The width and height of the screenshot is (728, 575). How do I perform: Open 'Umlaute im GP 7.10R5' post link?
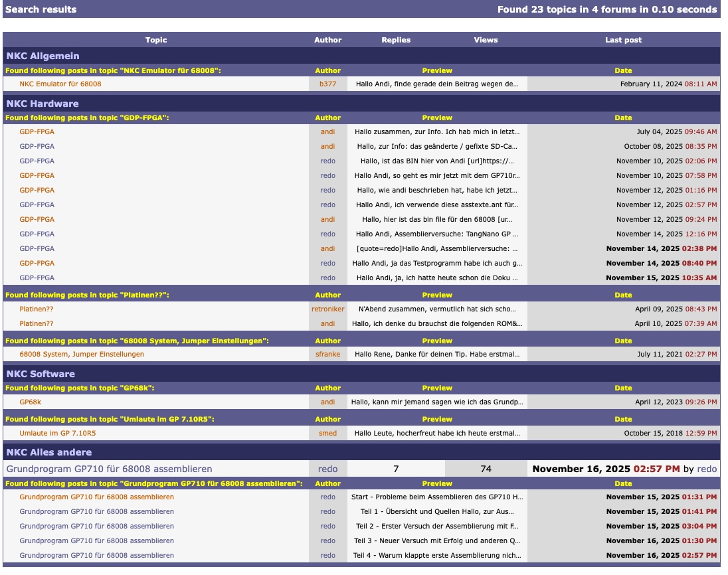tap(58, 434)
